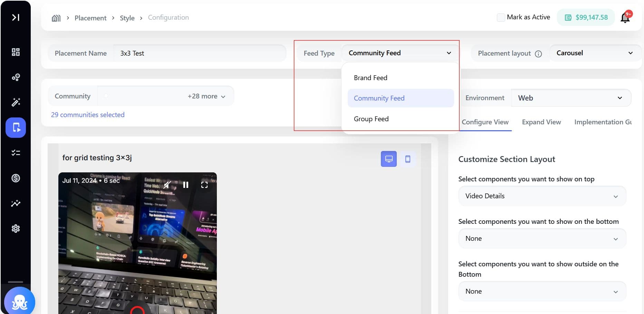This screenshot has width=644, height=314.
Task: Open the dashboard grid icon in sidebar
Action: click(16, 52)
